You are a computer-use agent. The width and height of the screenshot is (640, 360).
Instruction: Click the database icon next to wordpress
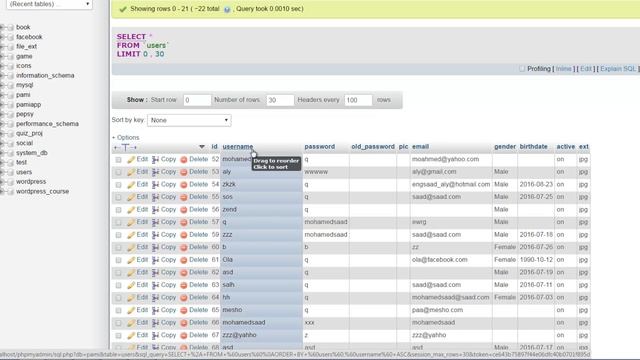[11, 182]
